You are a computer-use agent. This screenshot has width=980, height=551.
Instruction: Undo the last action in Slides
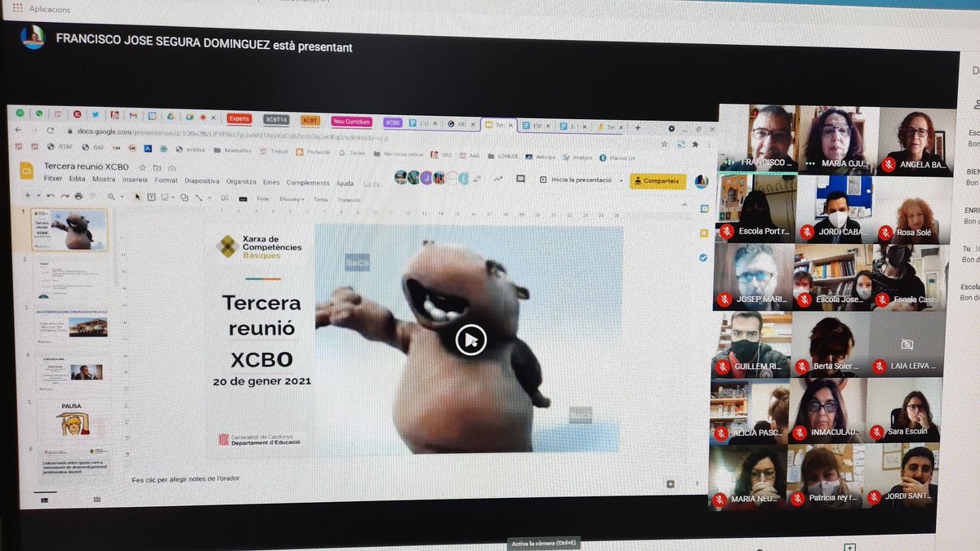(x=51, y=196)
